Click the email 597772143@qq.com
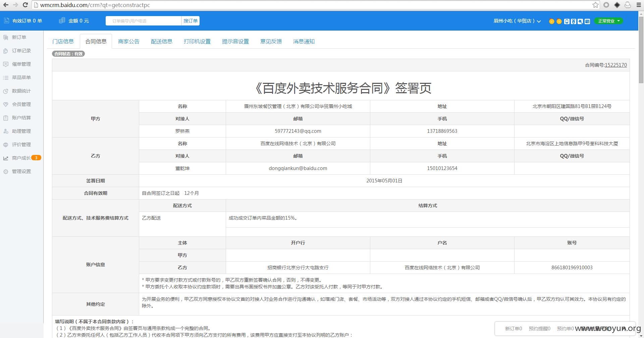This screenshot has height=338, width=644. point(298,131)
